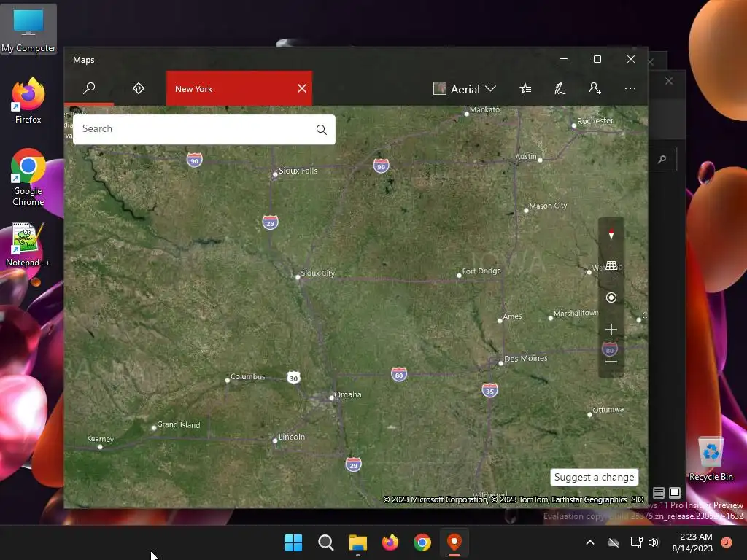Click the Maps app taskbar icon
747x560 pixels.
pos(454,542)
